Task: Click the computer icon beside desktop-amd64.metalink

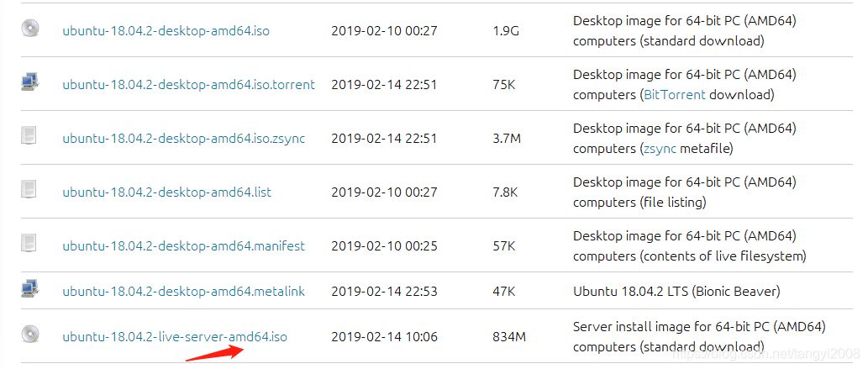Action: click(x=30, y=288)
